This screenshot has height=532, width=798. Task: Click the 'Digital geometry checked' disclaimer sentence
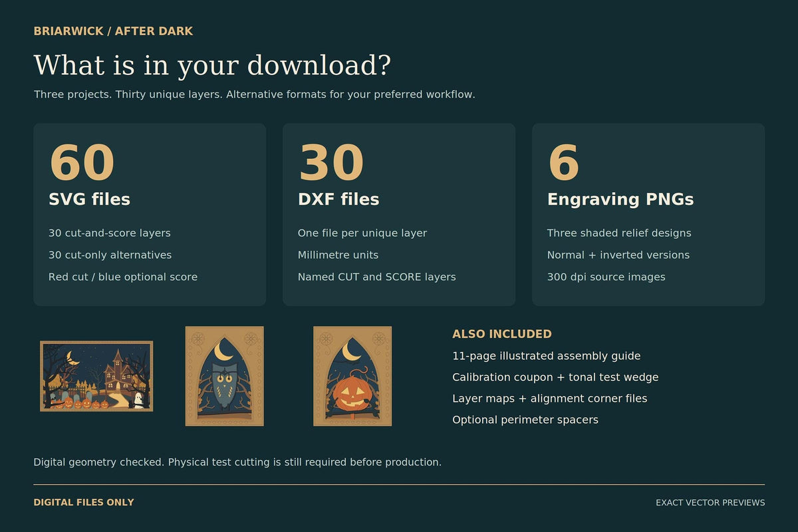click(237, 462)
